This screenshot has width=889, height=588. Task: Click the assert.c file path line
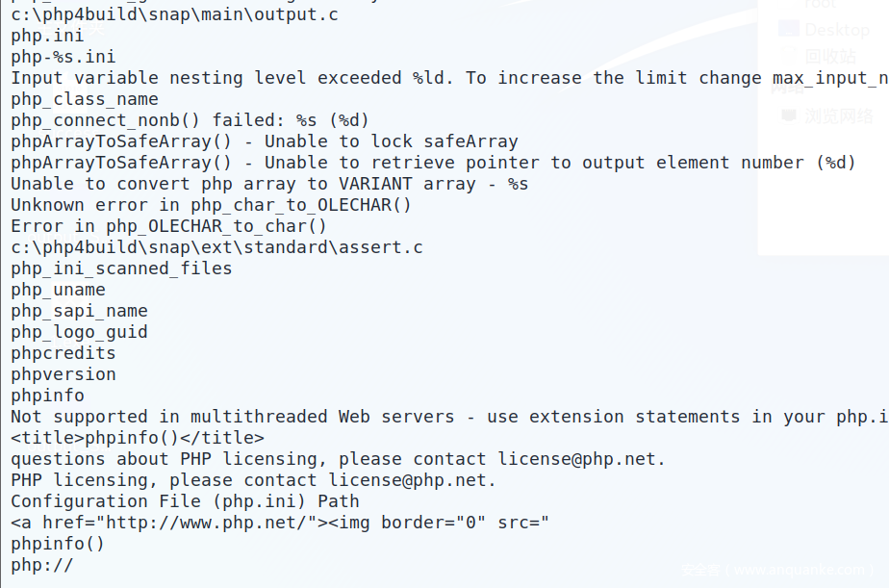click(x=216, y=247)
